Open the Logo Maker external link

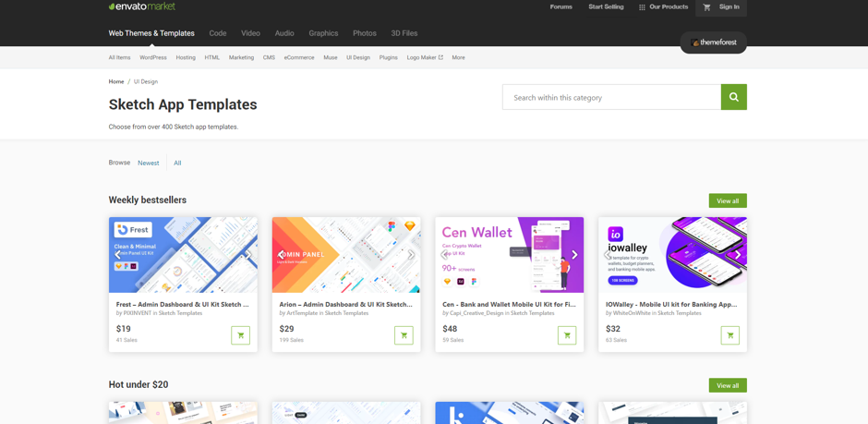(x=425, y=57)
